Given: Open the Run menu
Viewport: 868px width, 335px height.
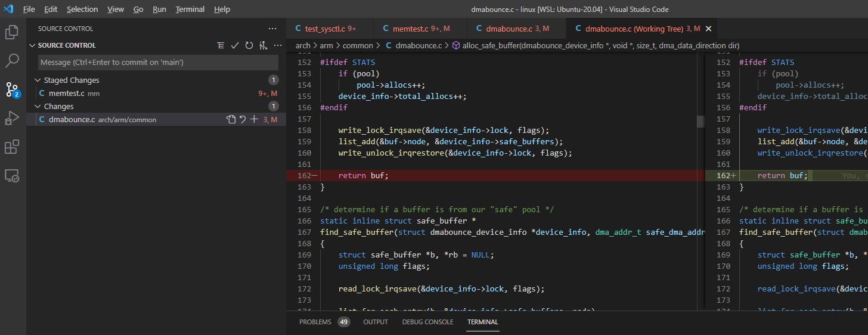Looking at the screenshot, I should tap(159, 9).
